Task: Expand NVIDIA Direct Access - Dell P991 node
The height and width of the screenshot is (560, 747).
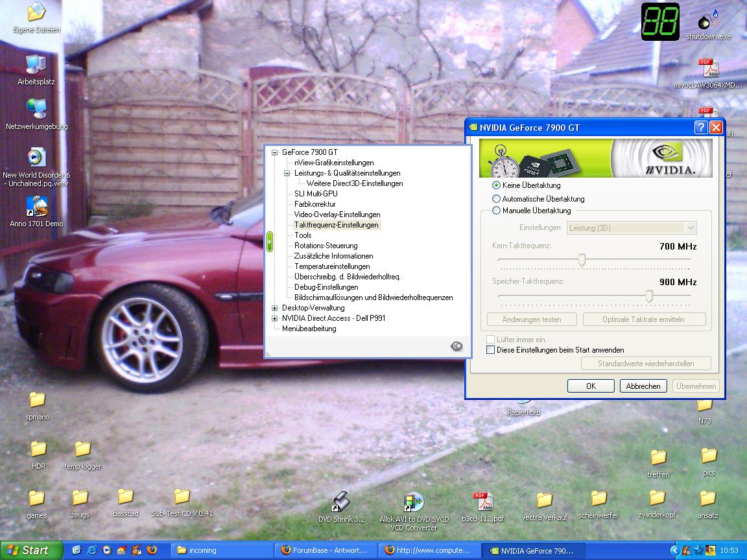Action: pos(274,319)
